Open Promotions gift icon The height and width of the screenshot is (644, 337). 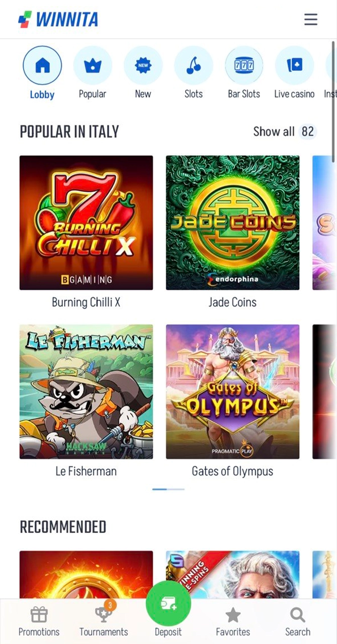point(39,614)
